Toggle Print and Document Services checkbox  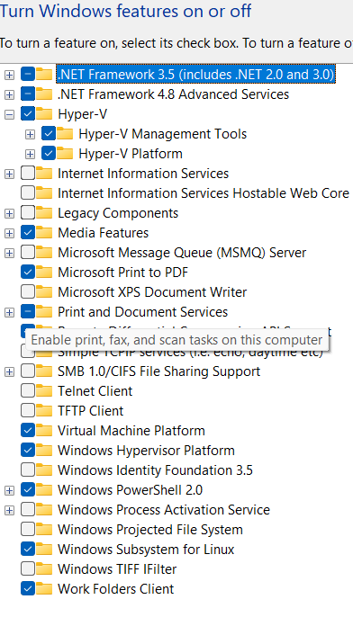pos(28,312)
